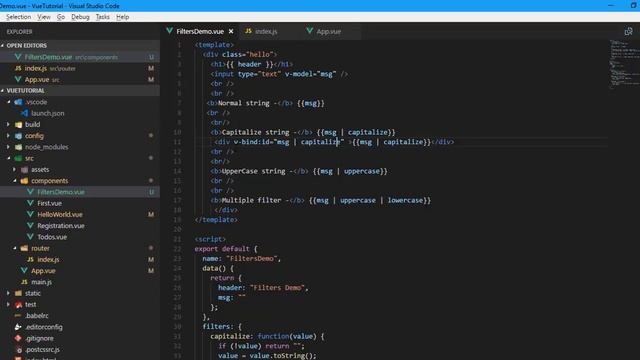Click the split editor icon
640x360 pixels.
(629, 31)
